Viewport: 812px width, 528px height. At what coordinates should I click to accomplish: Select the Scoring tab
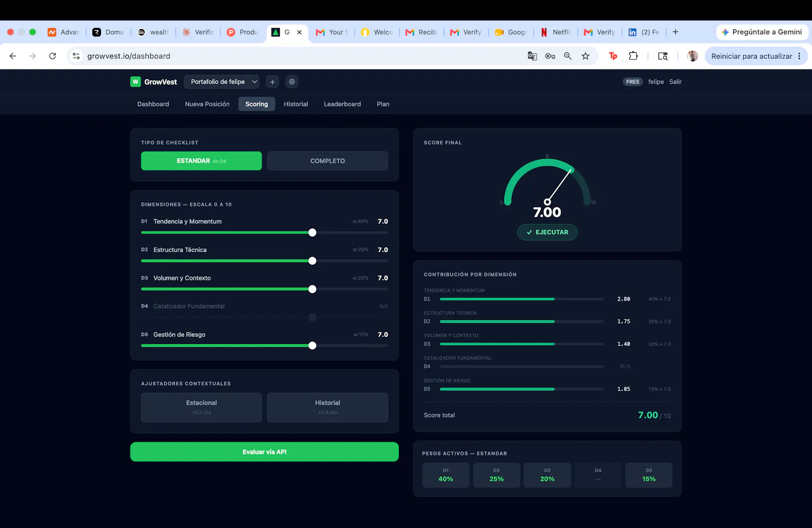pos(257,104)
